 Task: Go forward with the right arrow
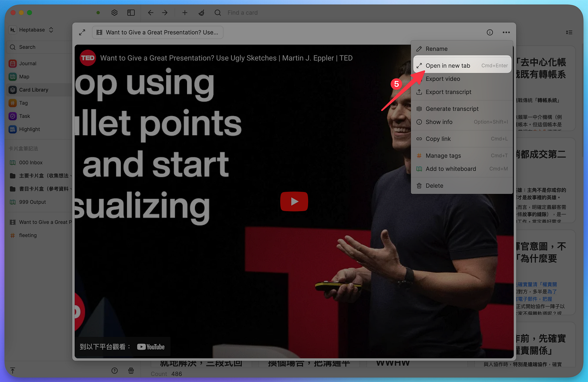165,13
